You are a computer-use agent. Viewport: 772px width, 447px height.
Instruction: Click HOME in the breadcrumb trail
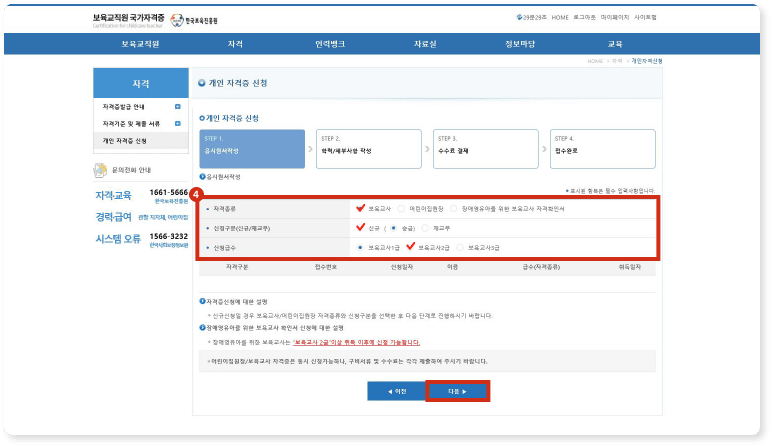[x=595, y=61]
